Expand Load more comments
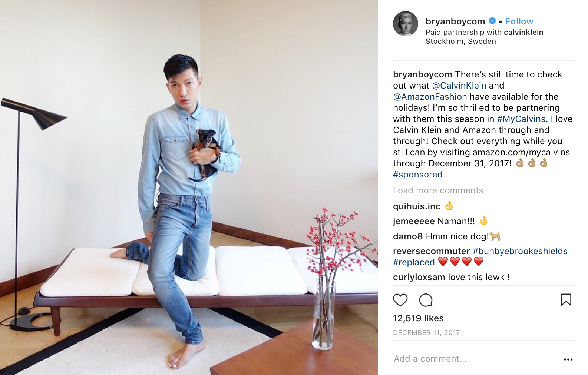Viewport: 588px width, 375px height. (438, 190)
